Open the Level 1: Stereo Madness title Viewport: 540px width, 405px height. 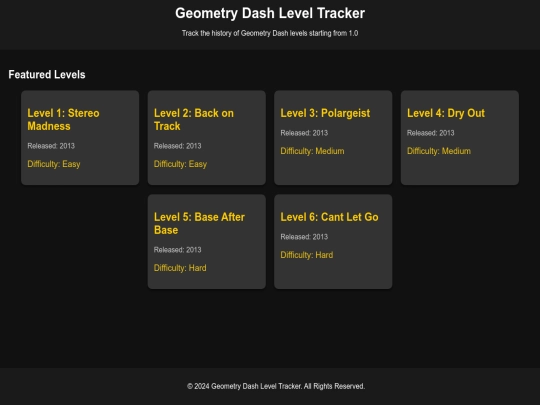[63, 120]
